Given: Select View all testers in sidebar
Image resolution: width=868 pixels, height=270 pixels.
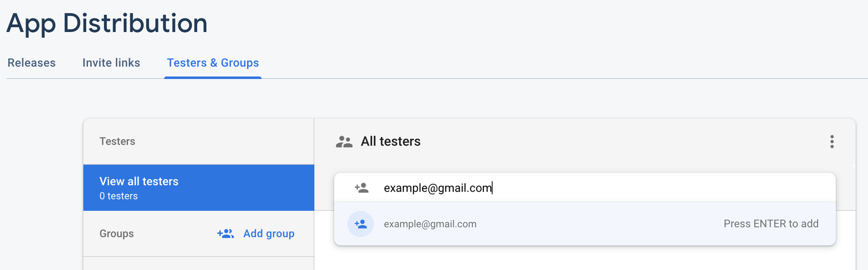Looking at the screenshot, I should [139, 181].
